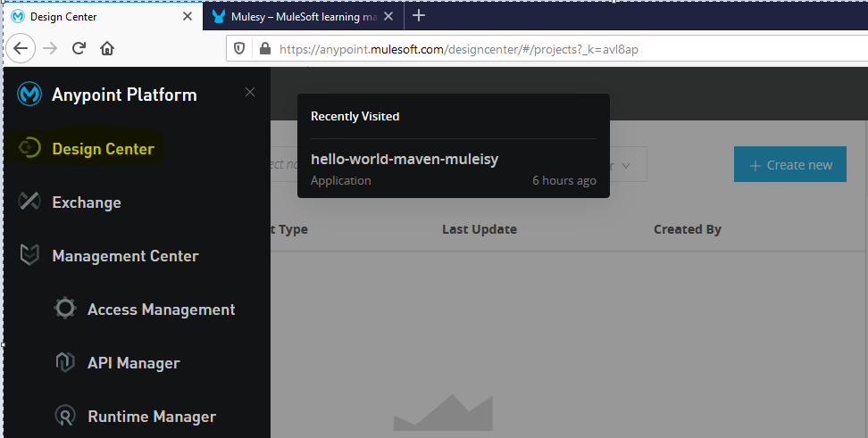Go back in browser history
This screenshot has height=438, width=868.
coord(21,49)
